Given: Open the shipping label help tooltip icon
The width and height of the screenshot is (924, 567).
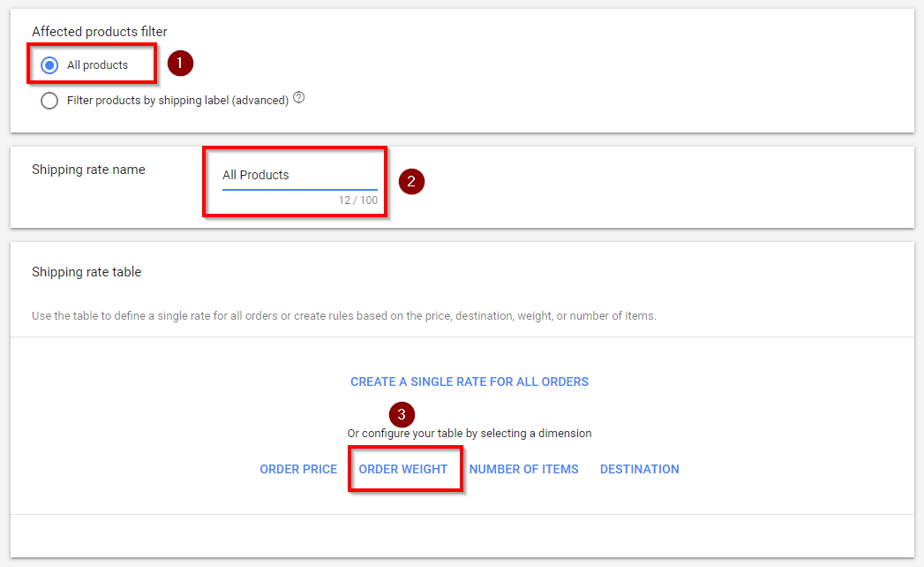Looking at the screenshot, I should coord(298,98).
